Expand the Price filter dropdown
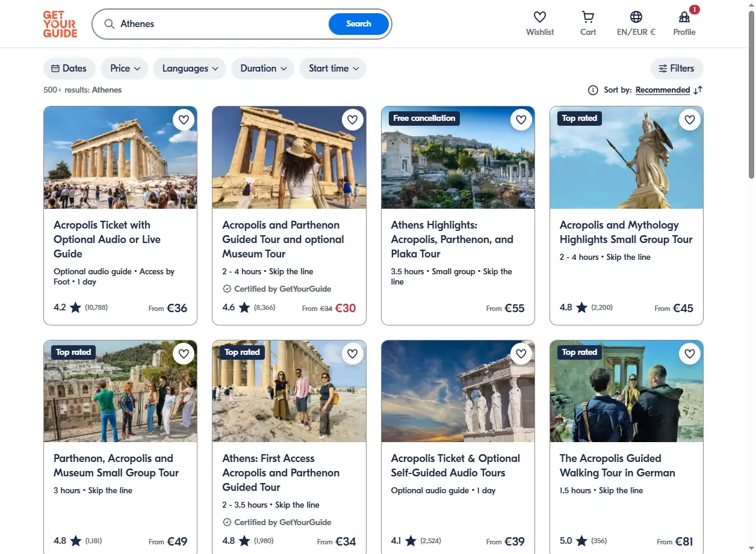Image resolution: width=756 pixels, height=554 pixels. coord(125,69)
